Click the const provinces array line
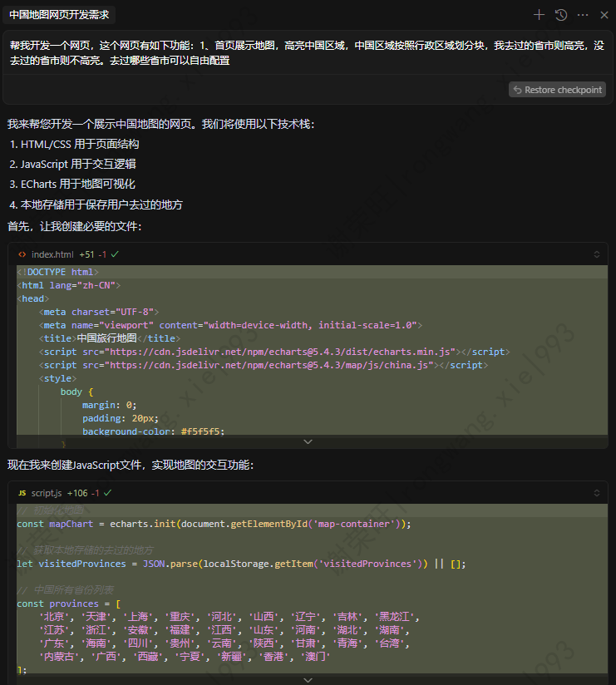Viewport: 616px width, 685px height. [69, 604]
